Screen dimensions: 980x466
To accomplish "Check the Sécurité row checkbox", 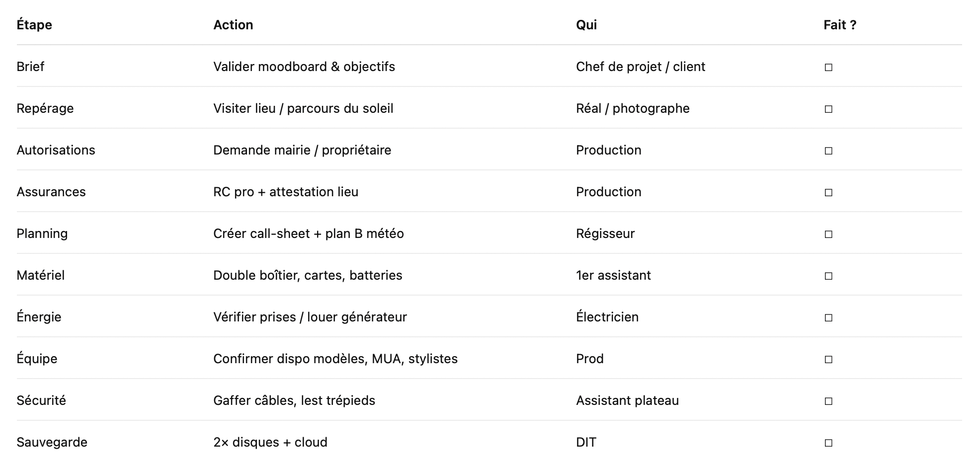I will (828, 401).
